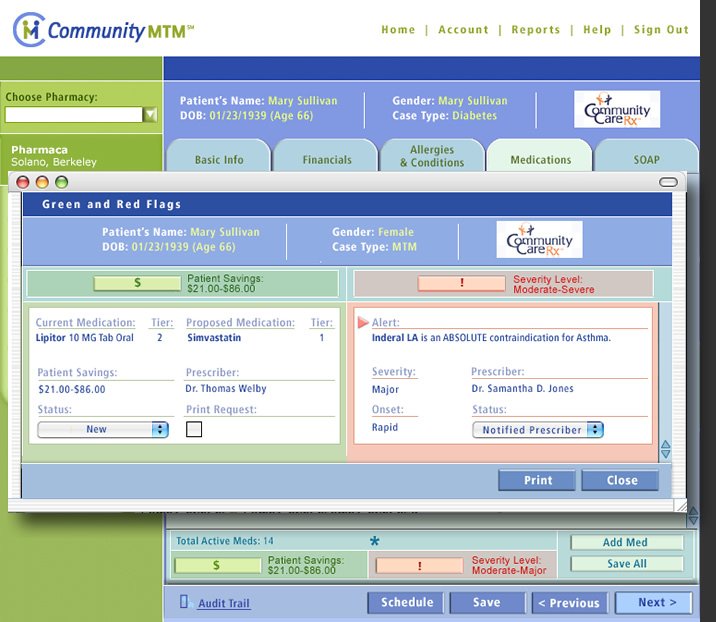Click the blue asterisk beside Total Active Meds

pyautogui.click(x=375, y=542)
